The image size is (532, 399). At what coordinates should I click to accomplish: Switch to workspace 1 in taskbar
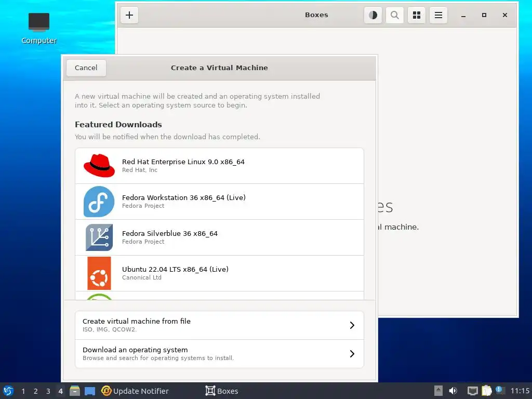pyautogui.click(x=23, y=391)
